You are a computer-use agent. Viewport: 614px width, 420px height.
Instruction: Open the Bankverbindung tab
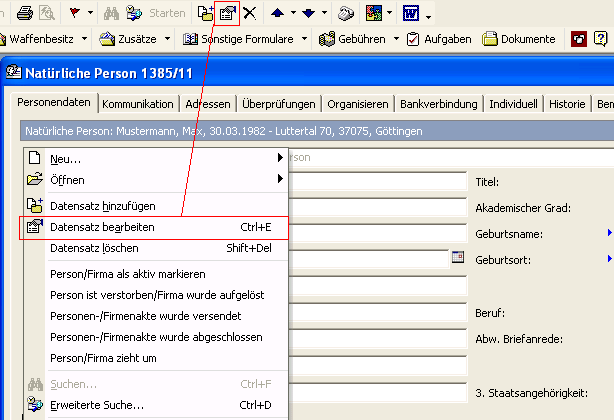(x=439, y=103)
